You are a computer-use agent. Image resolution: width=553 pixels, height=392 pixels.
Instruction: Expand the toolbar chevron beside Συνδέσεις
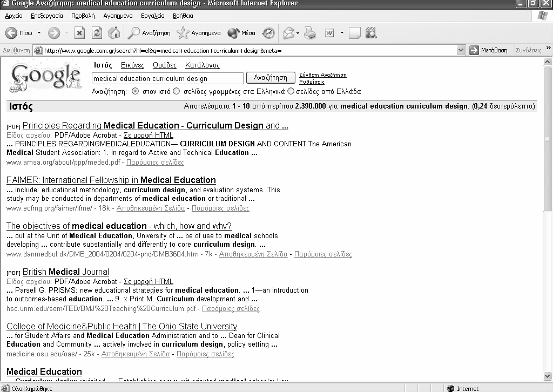point(548,48)
